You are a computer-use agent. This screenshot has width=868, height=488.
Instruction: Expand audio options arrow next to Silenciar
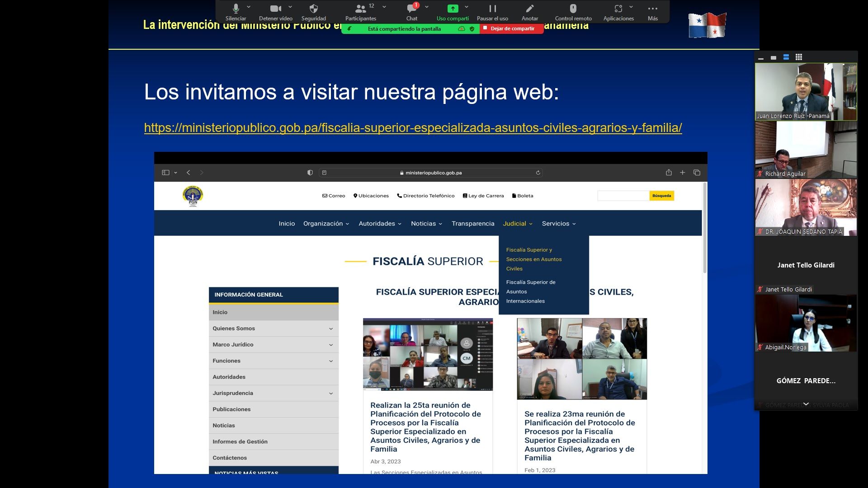click(249, 7)
